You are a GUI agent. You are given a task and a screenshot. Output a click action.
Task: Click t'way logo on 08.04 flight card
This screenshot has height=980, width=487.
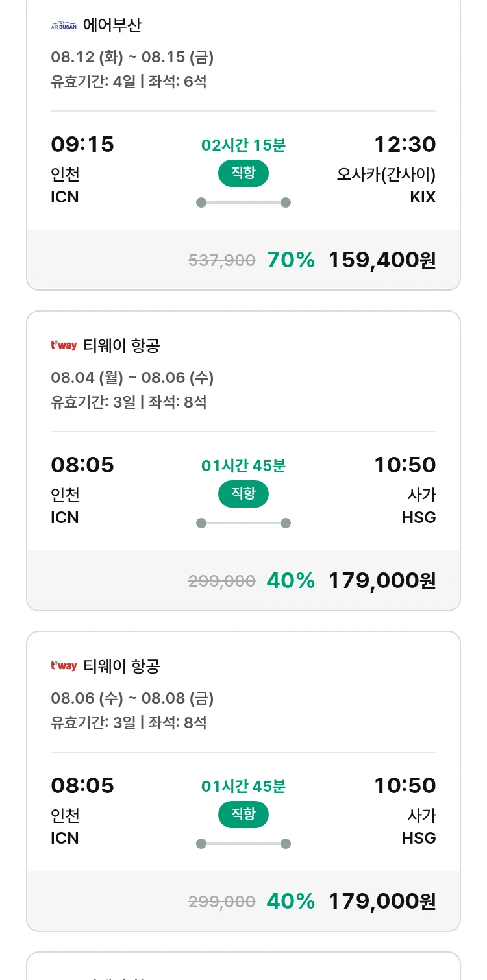[x=64, y=346]
